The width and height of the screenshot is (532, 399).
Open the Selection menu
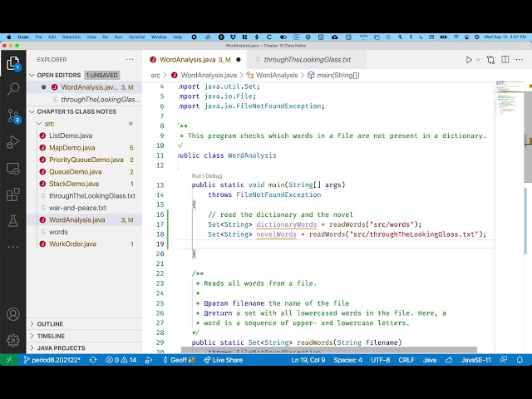point(71,37)
